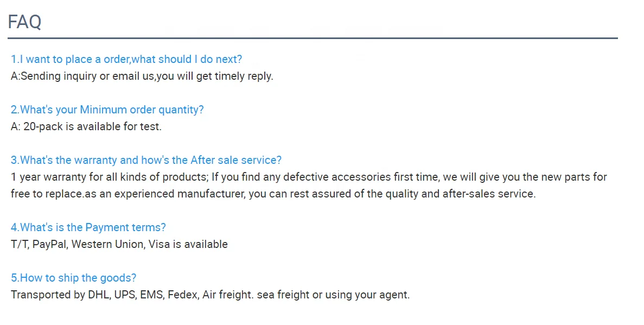Open the warranty and After sale service question
The width and height of the screenshot is (644, 325).
(146, 160)
